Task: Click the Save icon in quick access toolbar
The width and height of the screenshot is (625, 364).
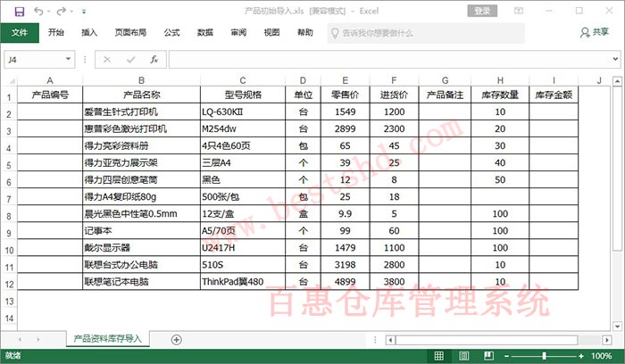Action: [x=19, y=11]
